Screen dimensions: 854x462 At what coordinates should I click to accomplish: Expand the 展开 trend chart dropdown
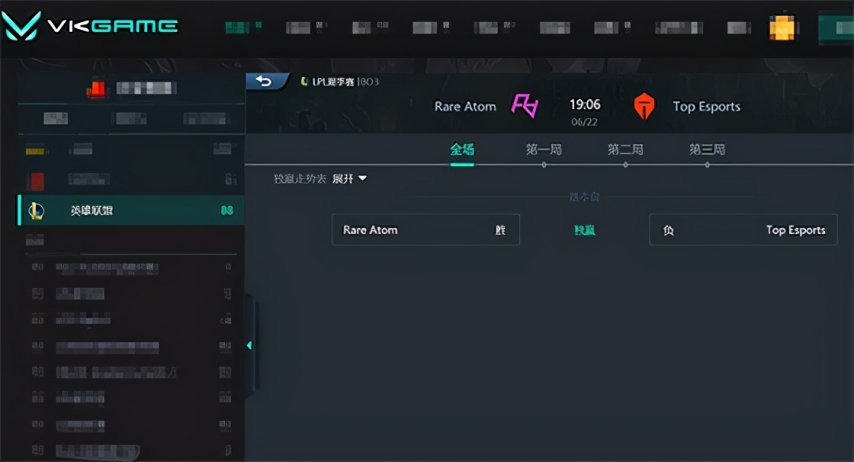(x=349, y=179)
